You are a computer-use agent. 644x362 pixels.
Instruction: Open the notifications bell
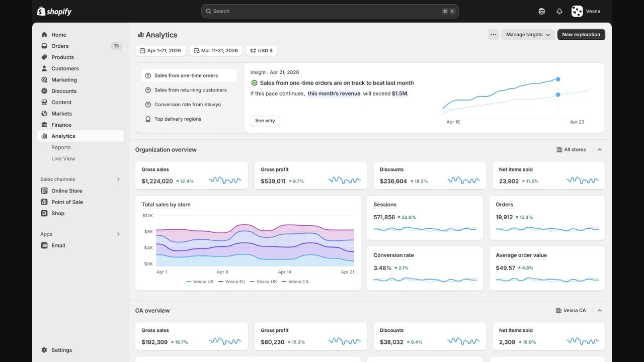tap(559, 11)
